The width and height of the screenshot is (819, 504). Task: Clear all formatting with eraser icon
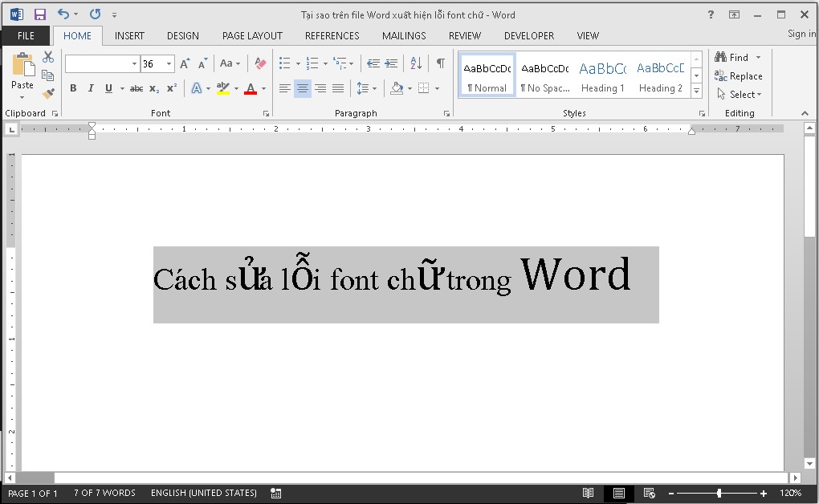260,63
